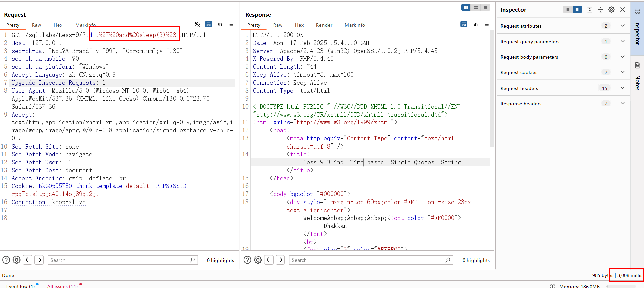Open Request search settings gear

[x=17, y=260]
